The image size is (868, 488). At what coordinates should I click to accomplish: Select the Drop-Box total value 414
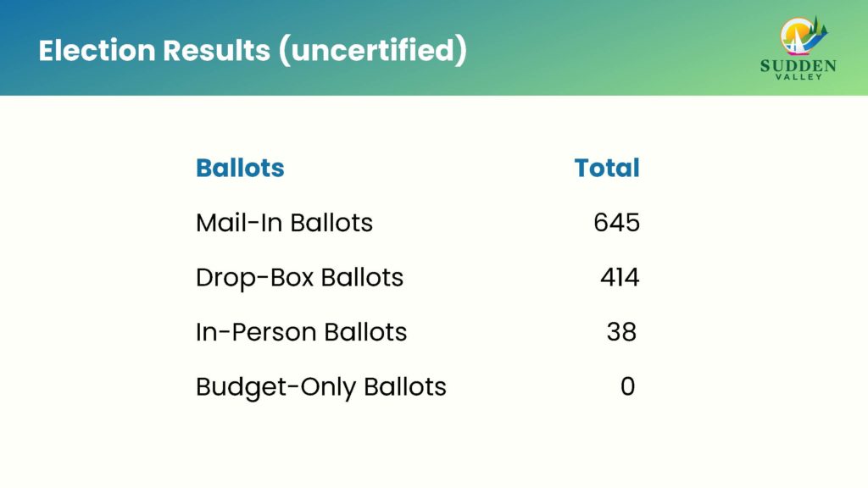pyautogui.click(x=620, y=277)
